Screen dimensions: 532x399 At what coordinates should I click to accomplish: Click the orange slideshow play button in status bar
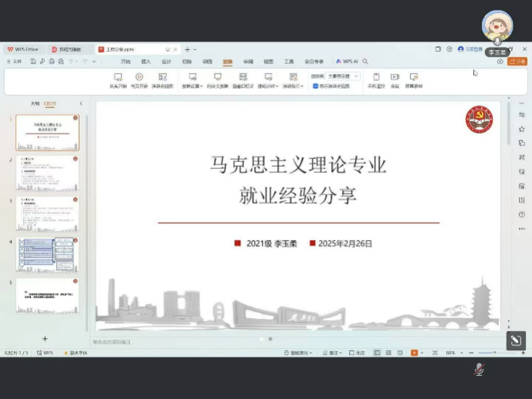[x=415, y=353]
